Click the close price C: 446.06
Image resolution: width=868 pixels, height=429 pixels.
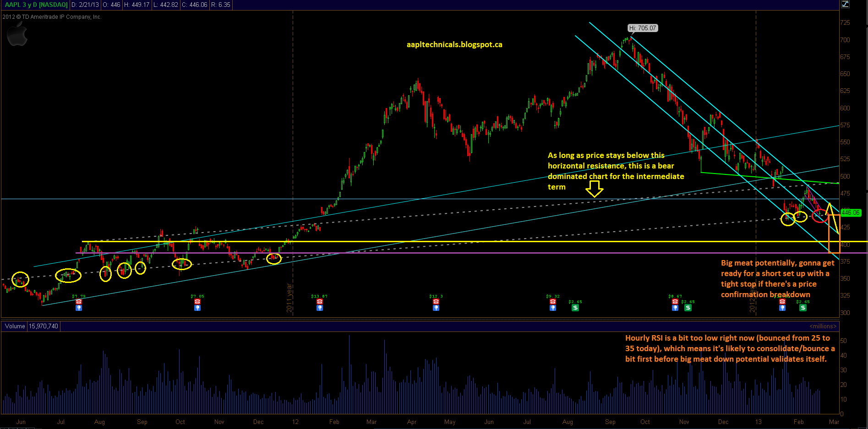click(195, 5)
